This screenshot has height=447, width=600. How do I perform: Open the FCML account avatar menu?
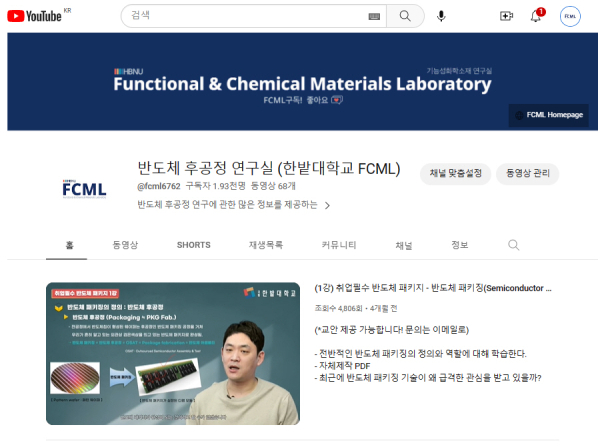(570, 16)
